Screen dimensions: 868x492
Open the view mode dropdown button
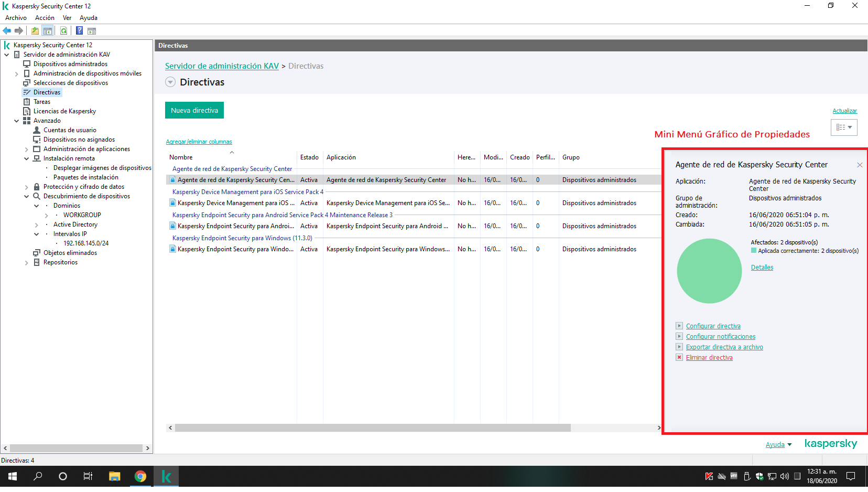(844, 127)
